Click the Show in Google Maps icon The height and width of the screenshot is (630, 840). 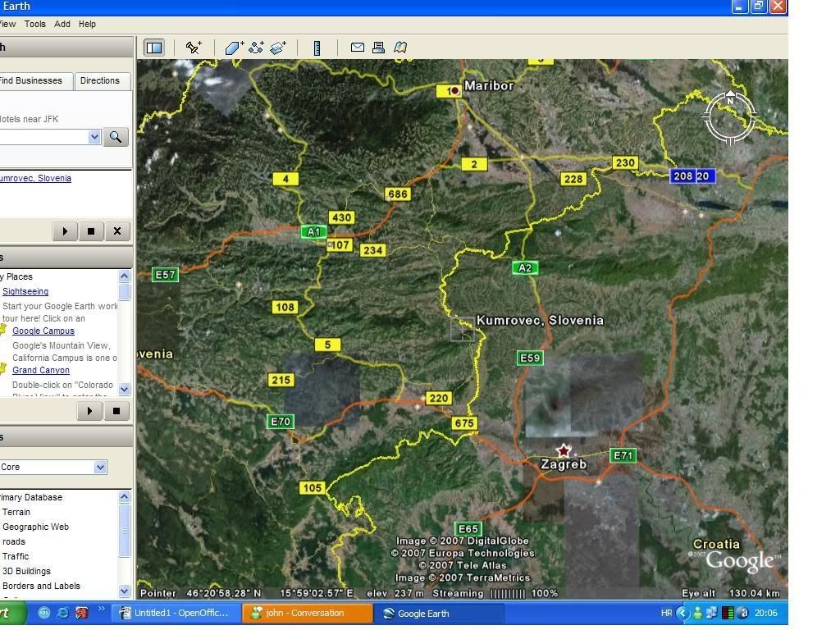(400, 48)
